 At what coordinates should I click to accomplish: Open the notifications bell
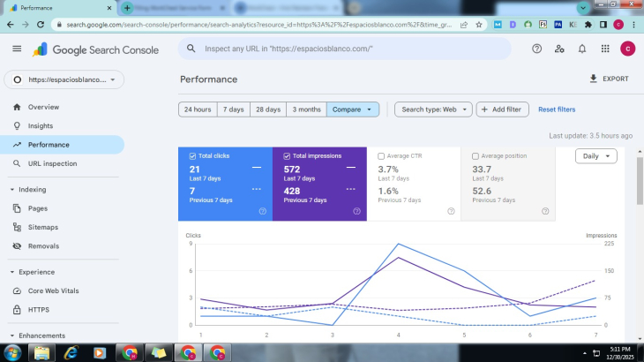pos(582,49)
